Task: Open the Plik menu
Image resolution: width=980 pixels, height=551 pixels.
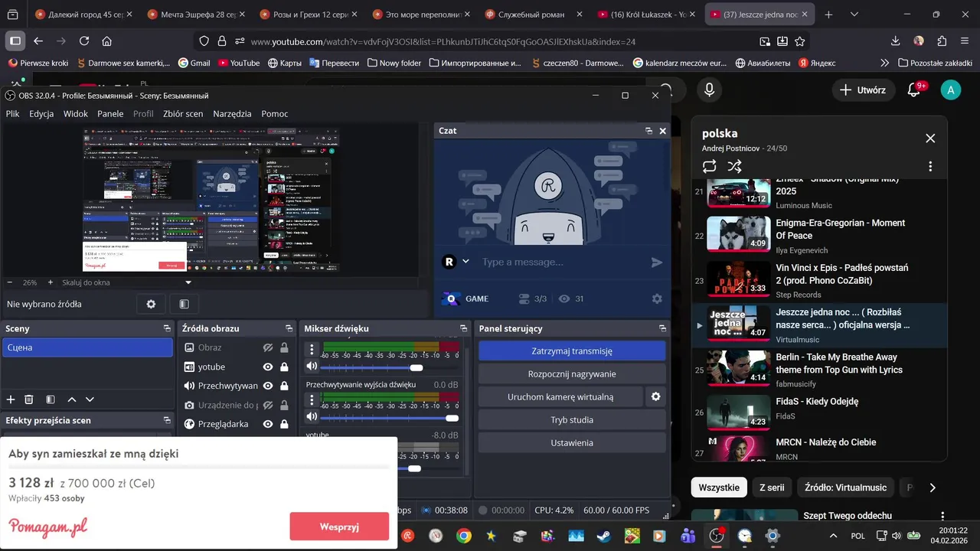Action: point(13,113)
